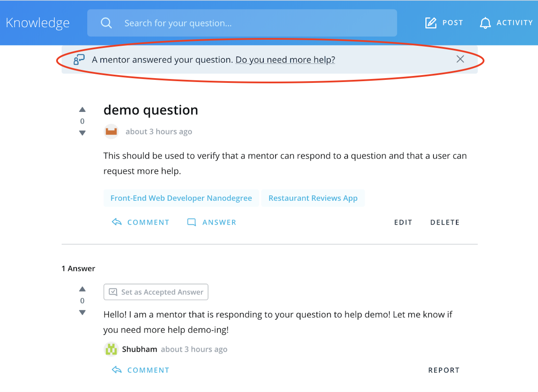Select the Restaurant Reviews App tag
The width and height of the screenshot is (538, 392).
313,198
